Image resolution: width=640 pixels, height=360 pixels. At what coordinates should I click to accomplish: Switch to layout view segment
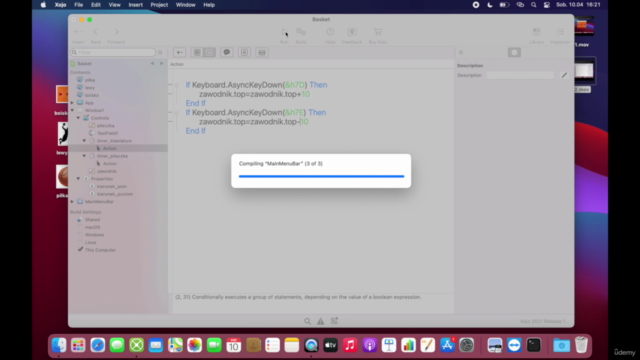(x=197, y=52)
